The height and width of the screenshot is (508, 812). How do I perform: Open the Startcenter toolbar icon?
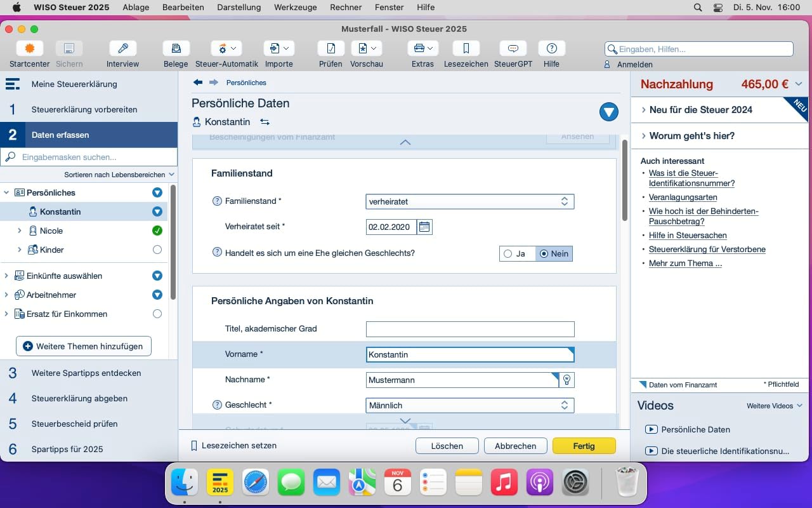click(29, 49)
